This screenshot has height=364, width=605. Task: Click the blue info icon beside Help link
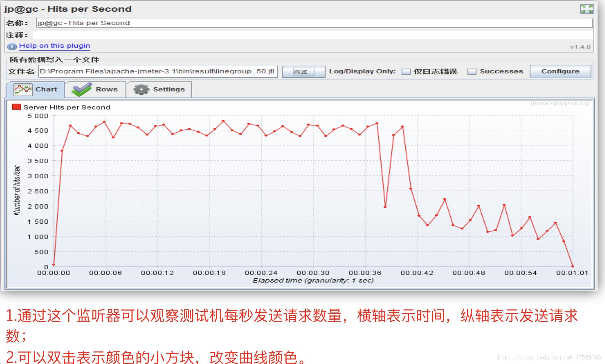click(x=12, y=47)
